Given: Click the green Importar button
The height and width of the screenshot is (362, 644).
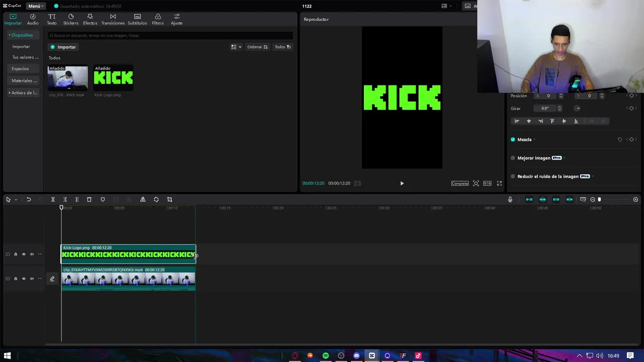Looking at the screenshot, I should (x=63, y=47).
